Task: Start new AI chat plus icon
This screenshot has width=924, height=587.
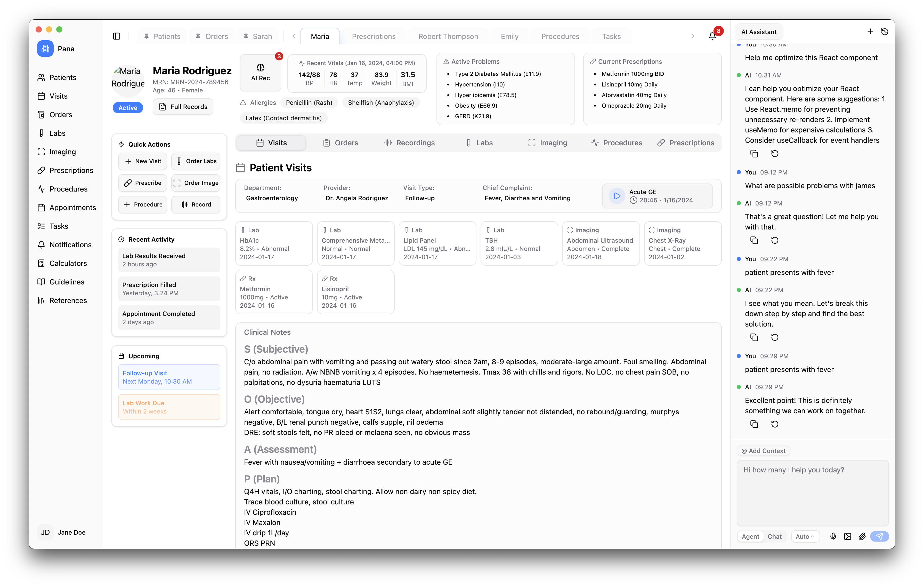Action: [x=870, y=31]
